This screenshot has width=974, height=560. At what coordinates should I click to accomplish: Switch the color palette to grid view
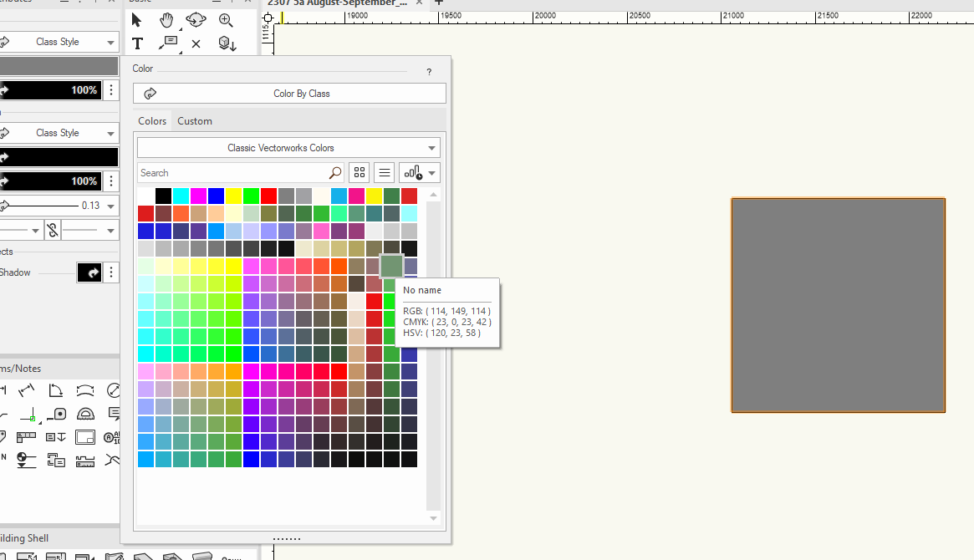tap(359, 172)
